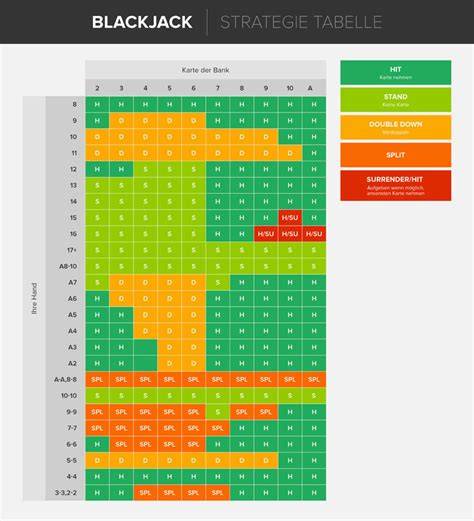
Task: Select the 'Ihre Hand' vertical label
Action: 34,299
